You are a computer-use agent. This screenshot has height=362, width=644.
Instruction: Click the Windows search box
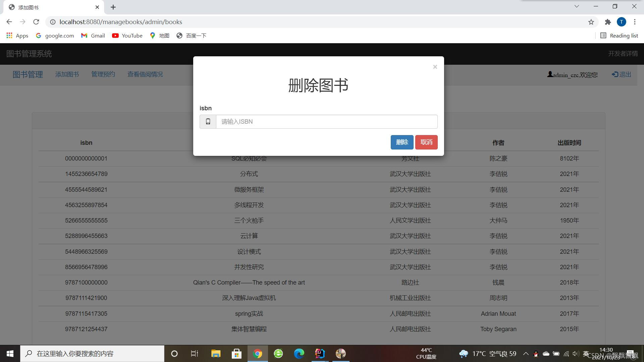[92, 353]
